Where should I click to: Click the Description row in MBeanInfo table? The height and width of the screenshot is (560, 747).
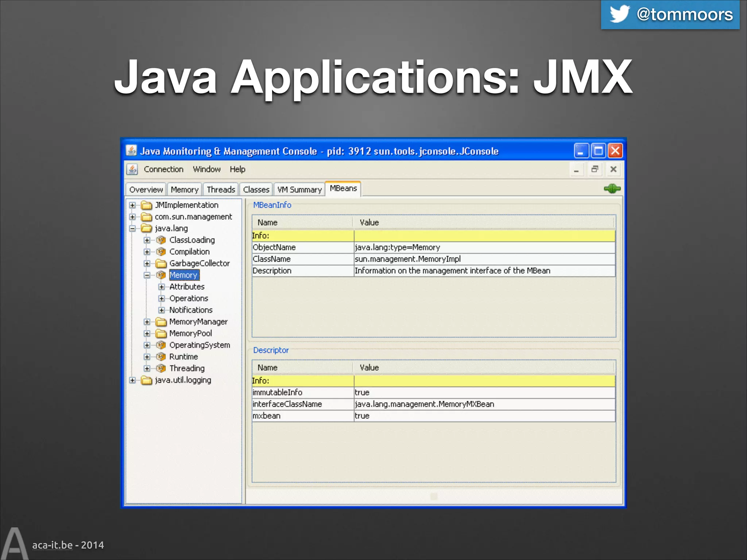(x=433, y=271)
